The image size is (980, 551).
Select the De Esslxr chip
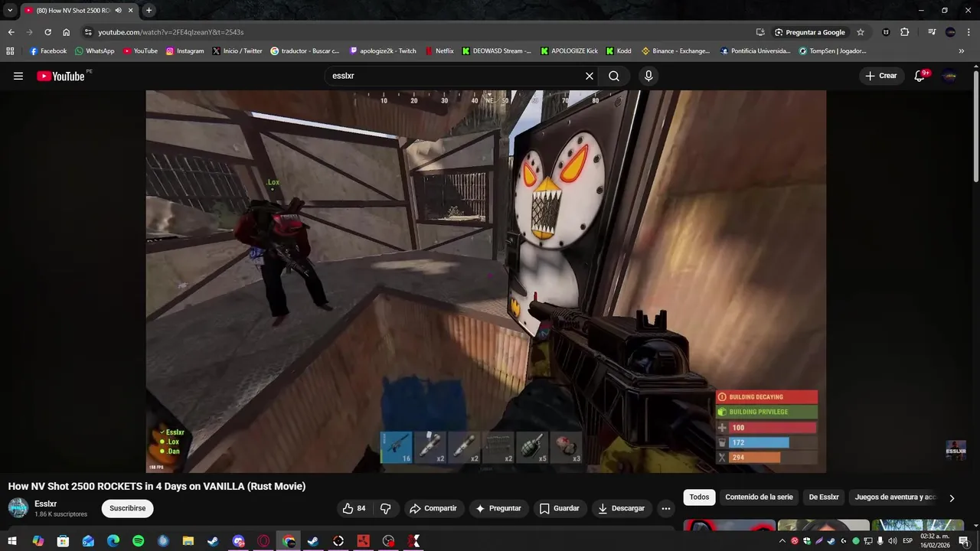click(824, 497)
